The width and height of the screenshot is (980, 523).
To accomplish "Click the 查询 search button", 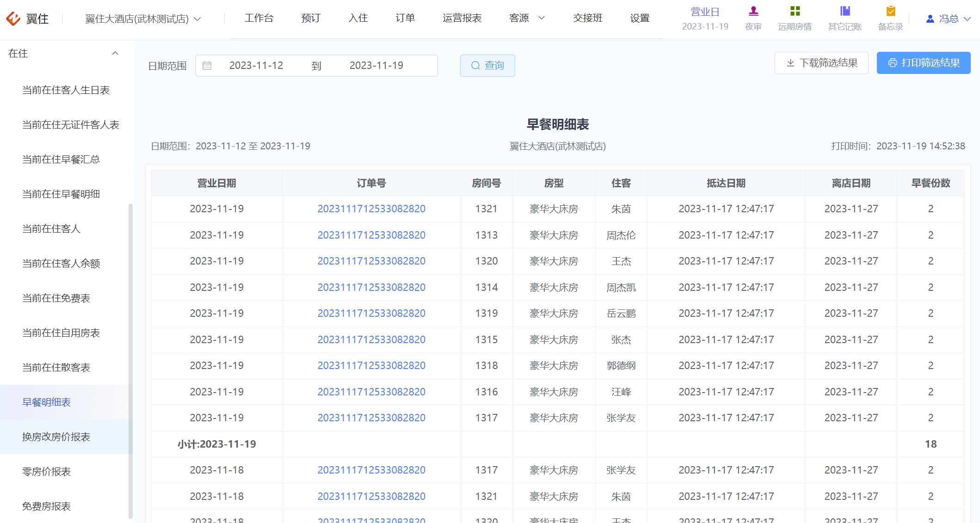I will [x=487, y=66].
